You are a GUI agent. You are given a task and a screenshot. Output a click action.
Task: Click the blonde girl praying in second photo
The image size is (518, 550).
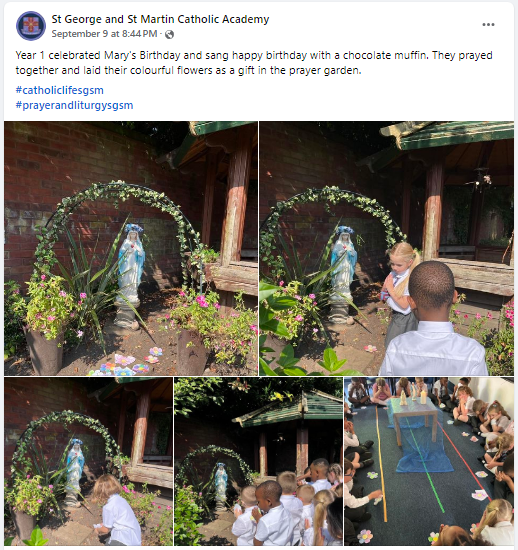[400, 293]
